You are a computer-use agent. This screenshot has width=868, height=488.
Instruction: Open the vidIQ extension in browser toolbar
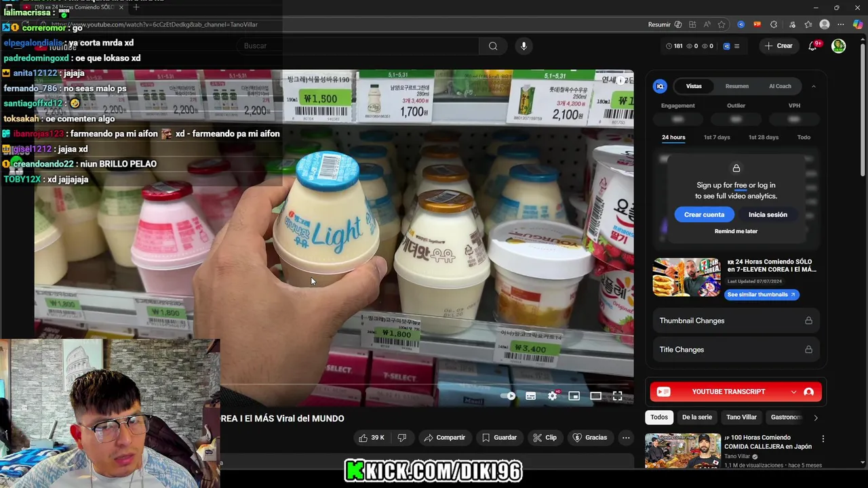pos(741,24)
